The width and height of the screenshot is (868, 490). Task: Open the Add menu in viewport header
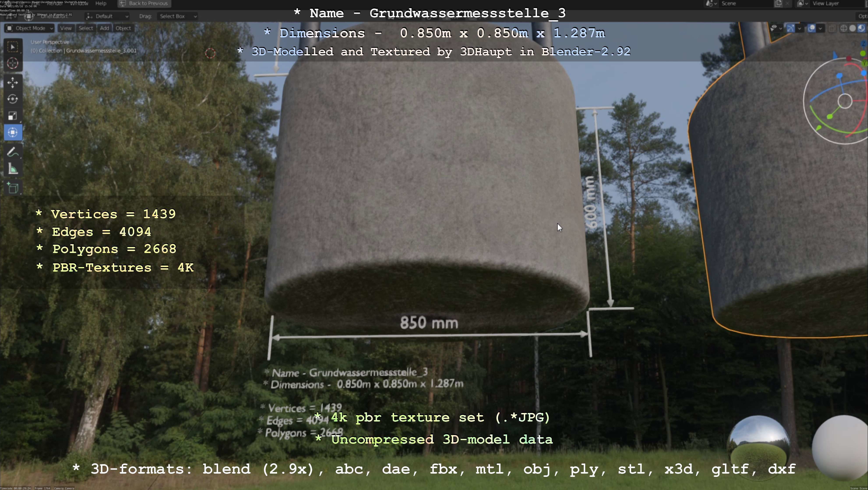pyautogui.click(x=104, y=28)
